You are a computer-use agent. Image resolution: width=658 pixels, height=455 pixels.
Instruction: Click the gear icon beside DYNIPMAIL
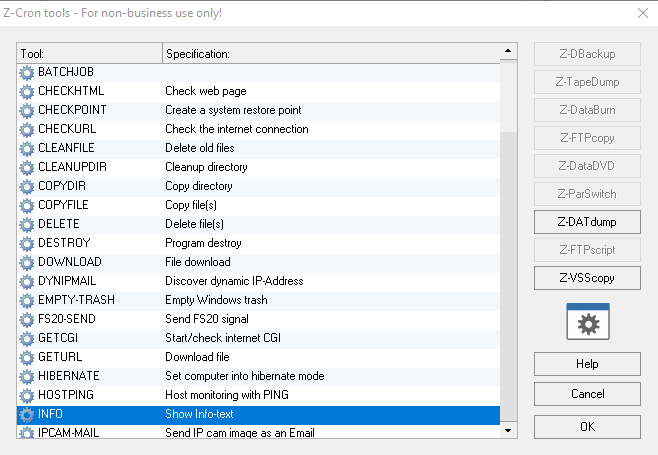point(26,282)
